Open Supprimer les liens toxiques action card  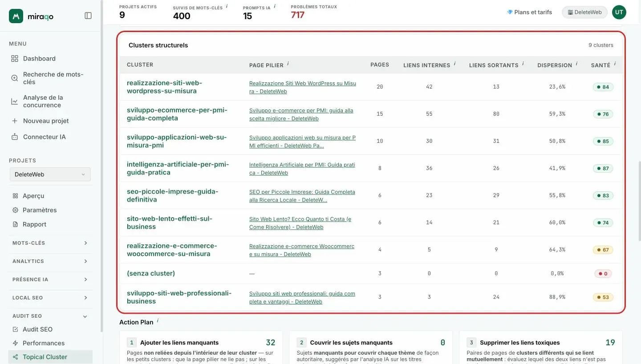click(541, 347)
